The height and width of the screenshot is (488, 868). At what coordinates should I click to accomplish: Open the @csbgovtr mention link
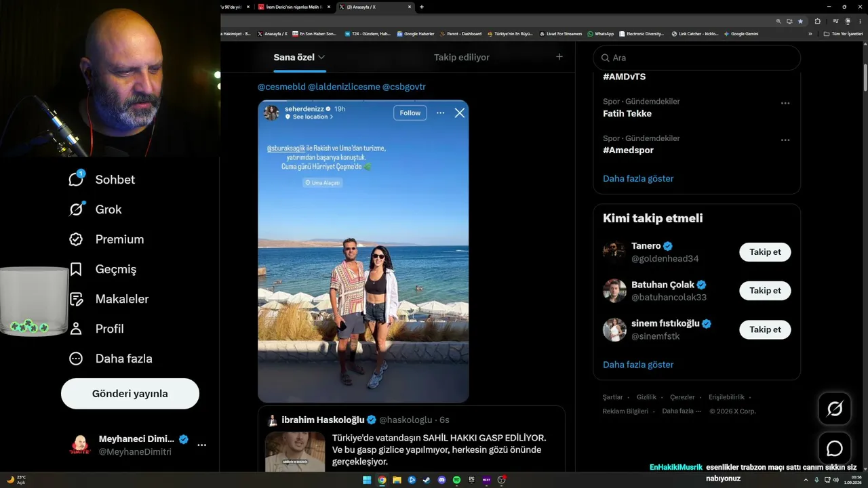point(404,87)
